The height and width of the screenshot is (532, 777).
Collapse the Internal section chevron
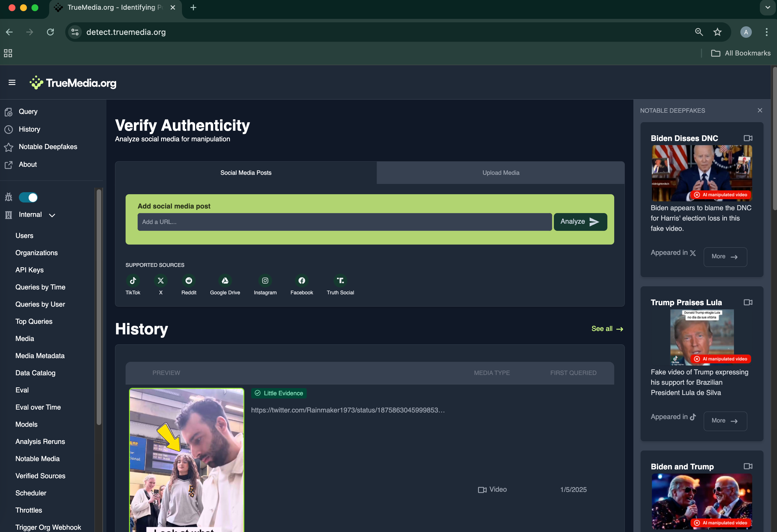click(52, 215)
